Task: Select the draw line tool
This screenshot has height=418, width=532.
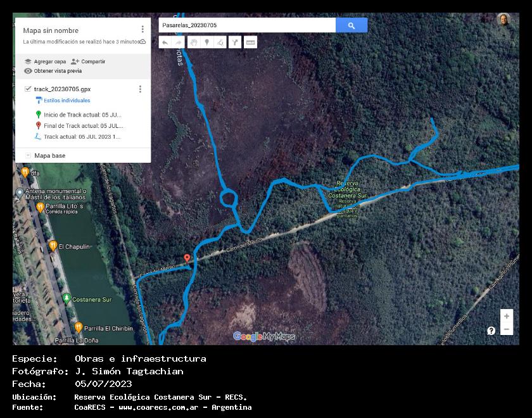Action: click(x=220, y=42)
